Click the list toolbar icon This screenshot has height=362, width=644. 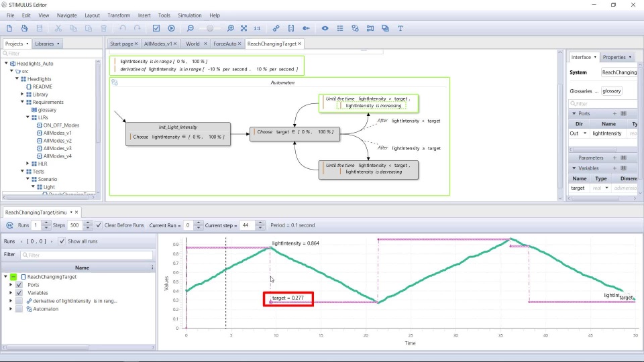coord(340,28)
